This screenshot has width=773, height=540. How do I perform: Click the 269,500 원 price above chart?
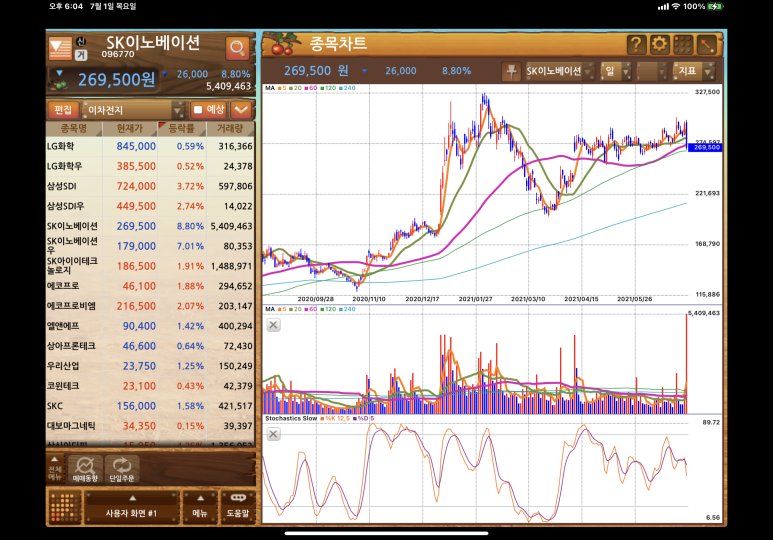pos(316,71)
